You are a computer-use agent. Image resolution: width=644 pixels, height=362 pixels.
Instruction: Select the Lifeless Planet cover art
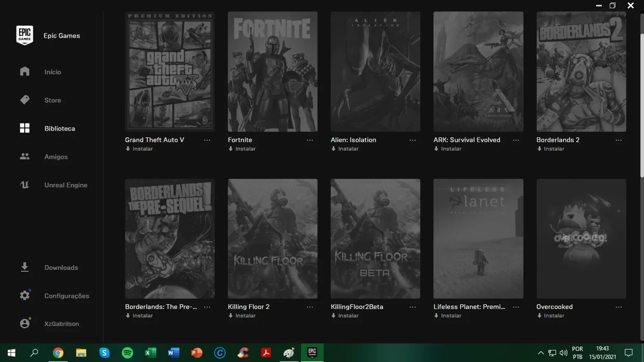[478, 239]
